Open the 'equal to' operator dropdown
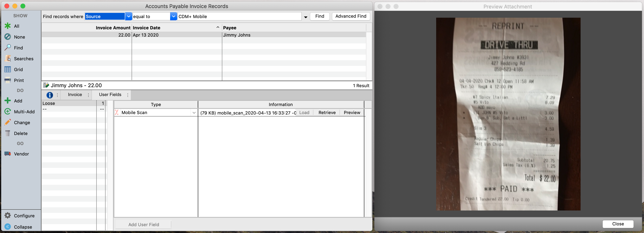The image size is (644, 233). [x=174, y=16]
